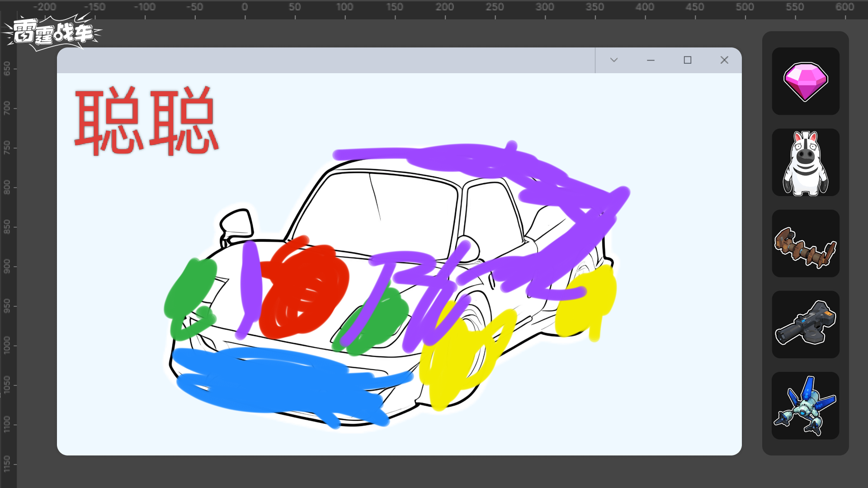Expand the window chevron dropdown
Viewport: 868px width, 488px height.
click(613, 60)
